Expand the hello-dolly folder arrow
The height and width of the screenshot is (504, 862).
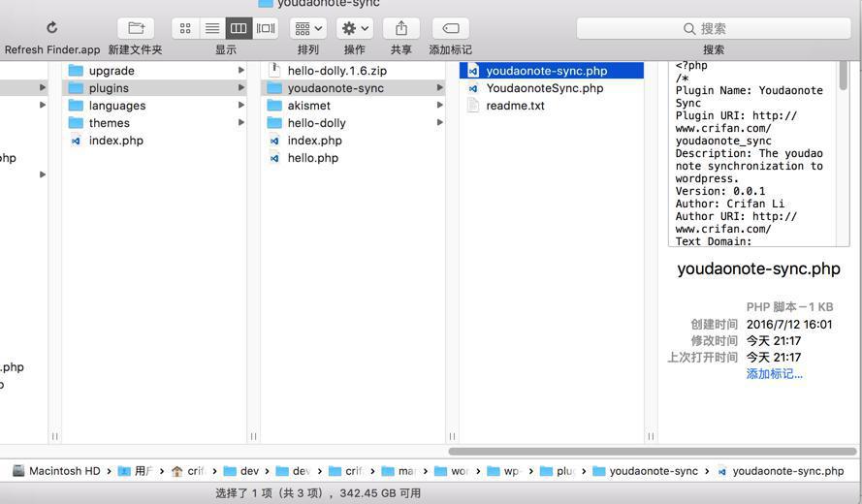pyautogui.click(x=440, y=123)
